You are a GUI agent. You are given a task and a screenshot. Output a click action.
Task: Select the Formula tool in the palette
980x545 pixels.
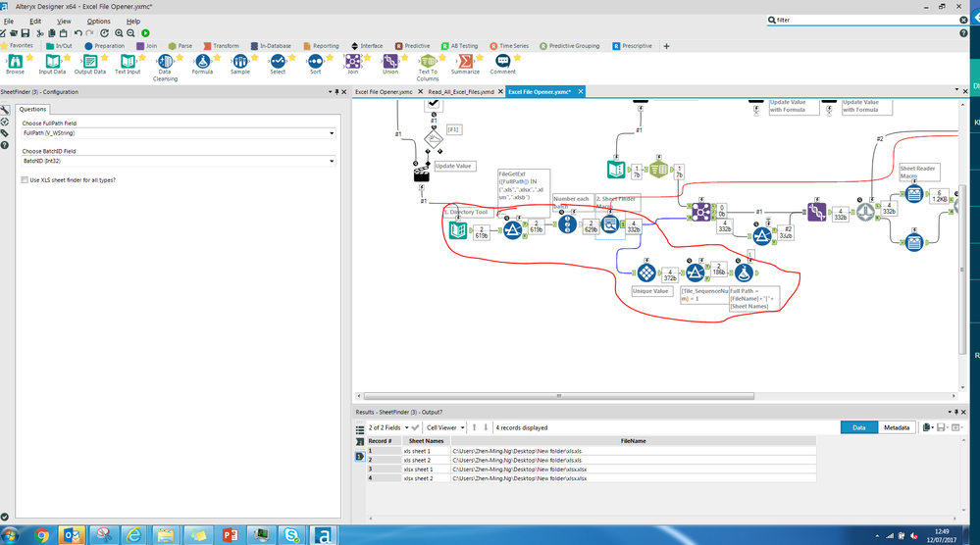click(x=202, y=64)
